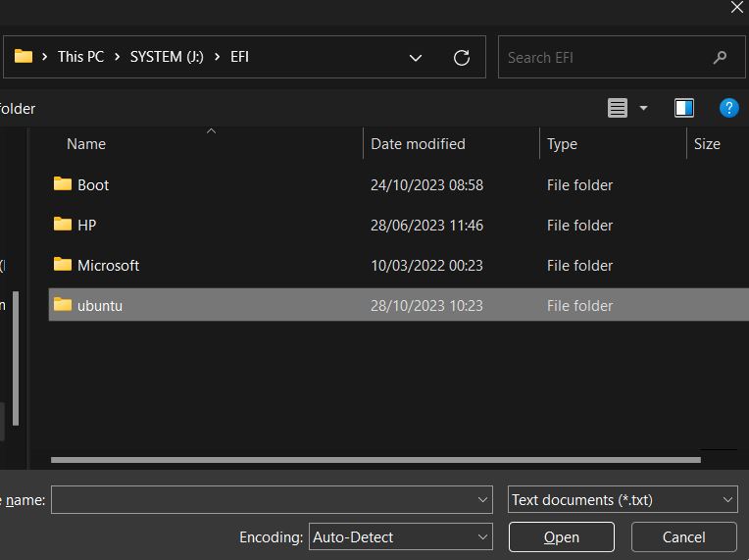Click the HP folder name

click(87, 225)
